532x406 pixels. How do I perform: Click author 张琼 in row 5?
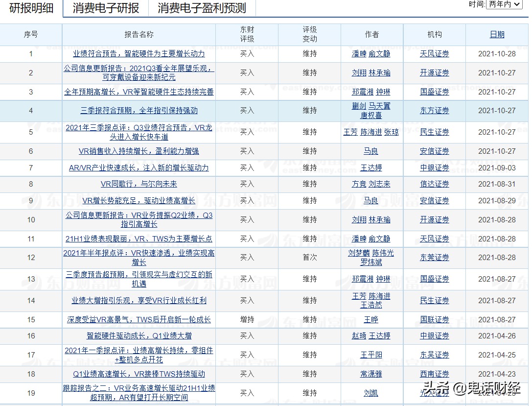(x=392, y=132)
